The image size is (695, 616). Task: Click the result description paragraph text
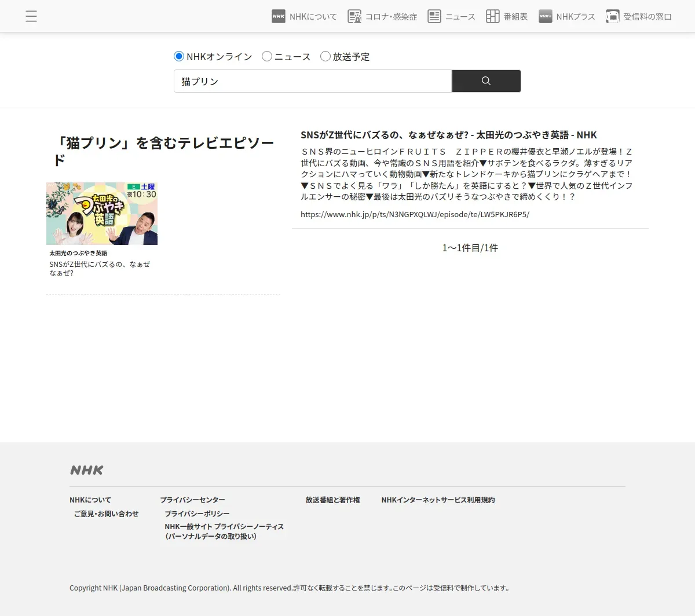(x=467, y=174)
